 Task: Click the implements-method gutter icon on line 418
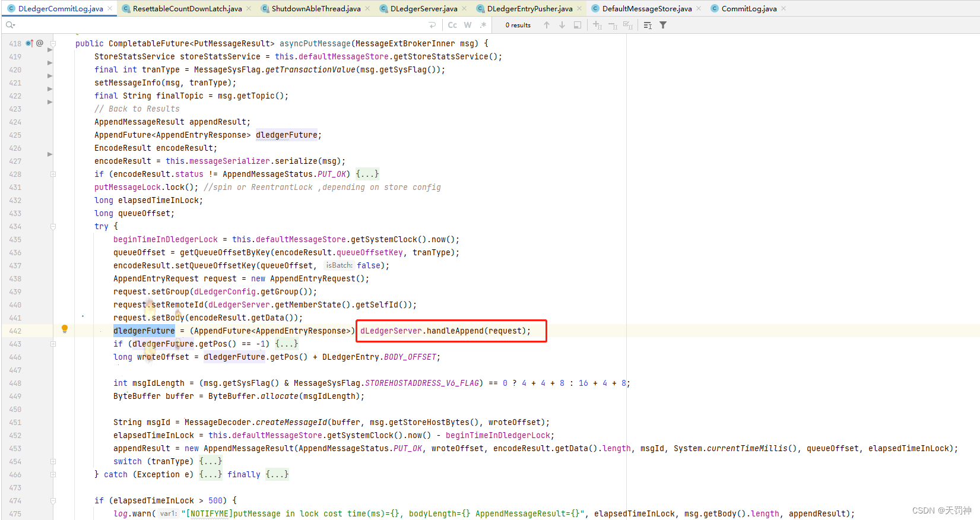pyautogui.click(x=29, y=43)
